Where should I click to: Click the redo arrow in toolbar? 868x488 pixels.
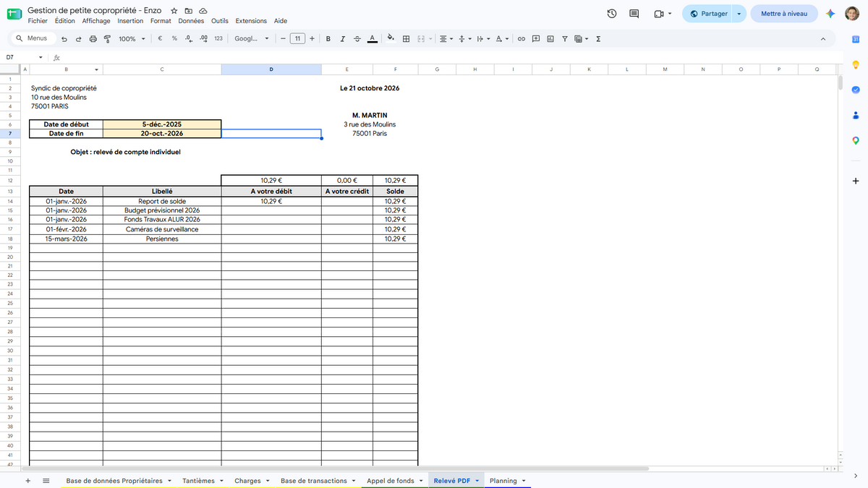click(x=78, y=38)
